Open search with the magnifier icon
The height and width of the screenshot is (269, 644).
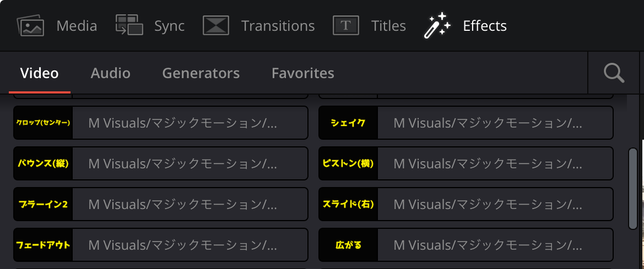point(614,73)
